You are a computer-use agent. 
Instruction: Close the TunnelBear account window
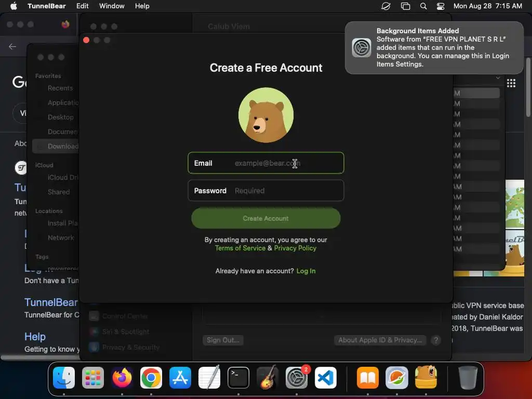pos(86,40)
